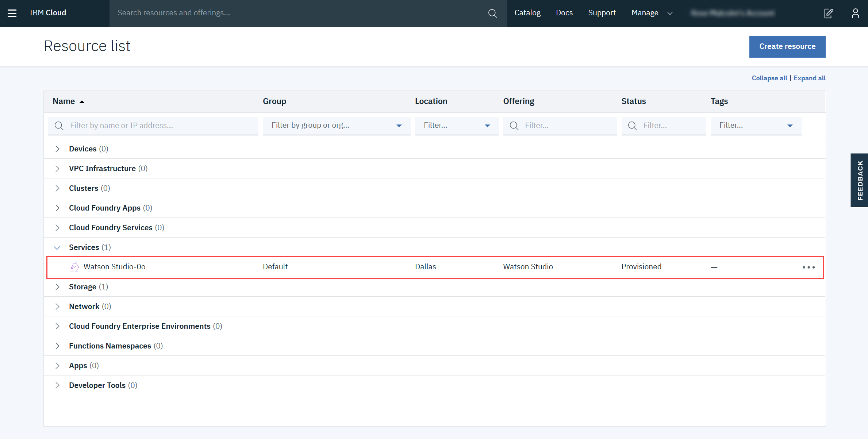
Task: Collapse the Services section
Action: 57,247
